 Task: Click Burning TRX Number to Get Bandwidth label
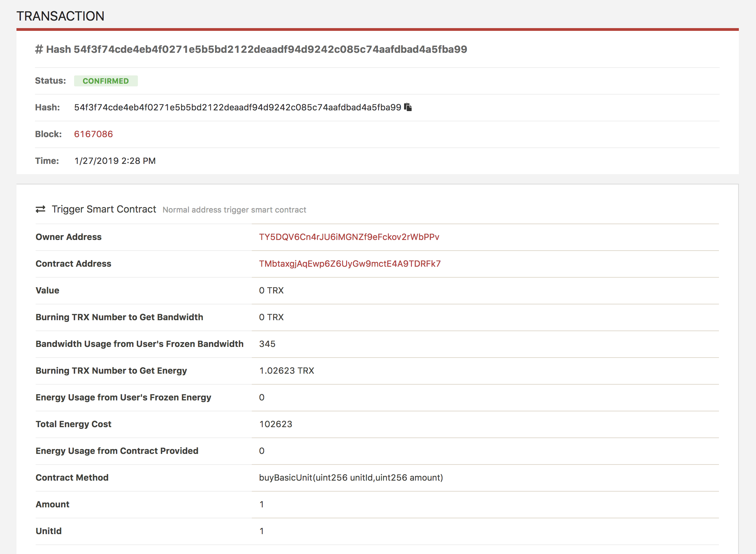click(x=119, y=317)
